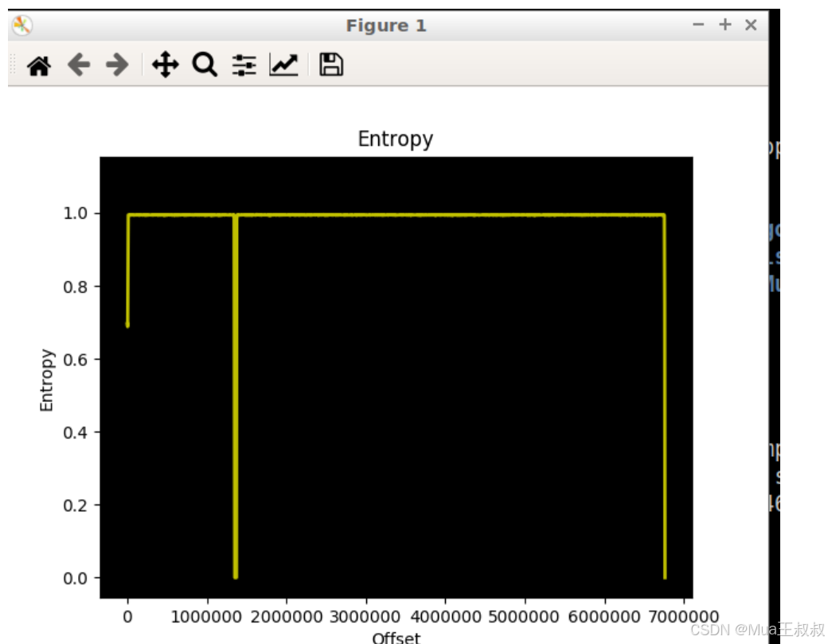Click the x-axis tick label 5000000
The height and width of the screenshot is (644, 828).
click(x=525, y=617)
